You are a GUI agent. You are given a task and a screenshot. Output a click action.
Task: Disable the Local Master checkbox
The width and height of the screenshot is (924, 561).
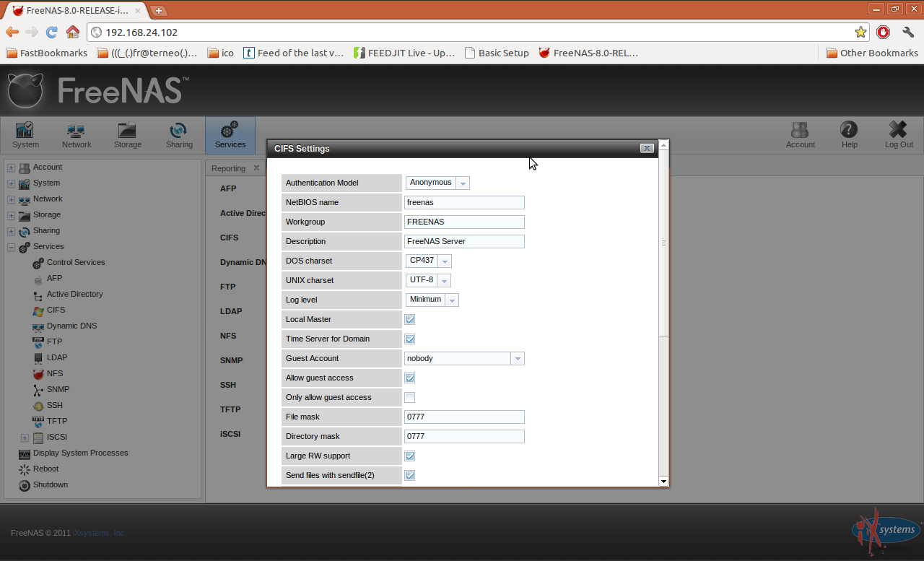tap(409, 318)
